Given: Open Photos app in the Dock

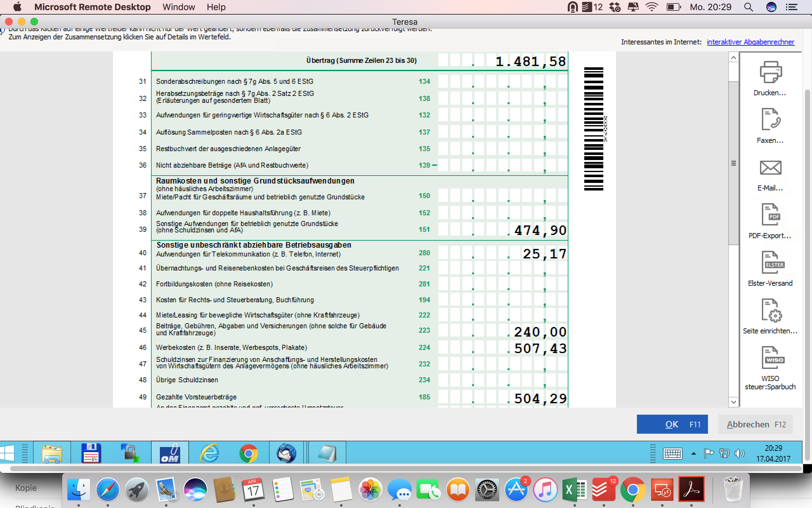Looking at the screenshot, I should tap(370, 490).
